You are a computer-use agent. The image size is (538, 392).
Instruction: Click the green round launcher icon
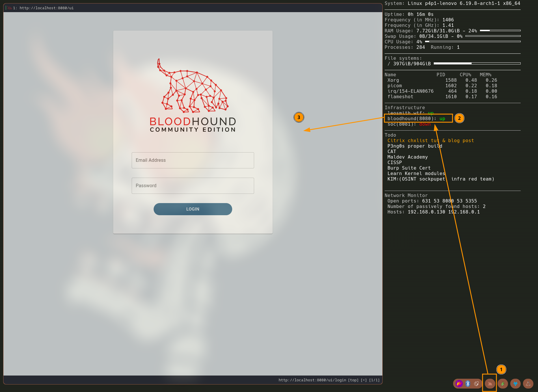[503, 384]
